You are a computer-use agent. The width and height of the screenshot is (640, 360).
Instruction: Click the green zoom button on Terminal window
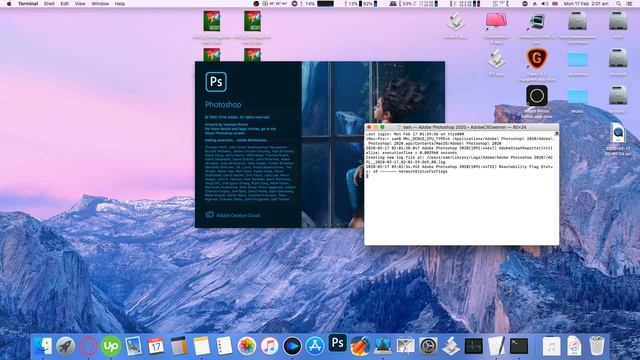click(x=382, y=127)
